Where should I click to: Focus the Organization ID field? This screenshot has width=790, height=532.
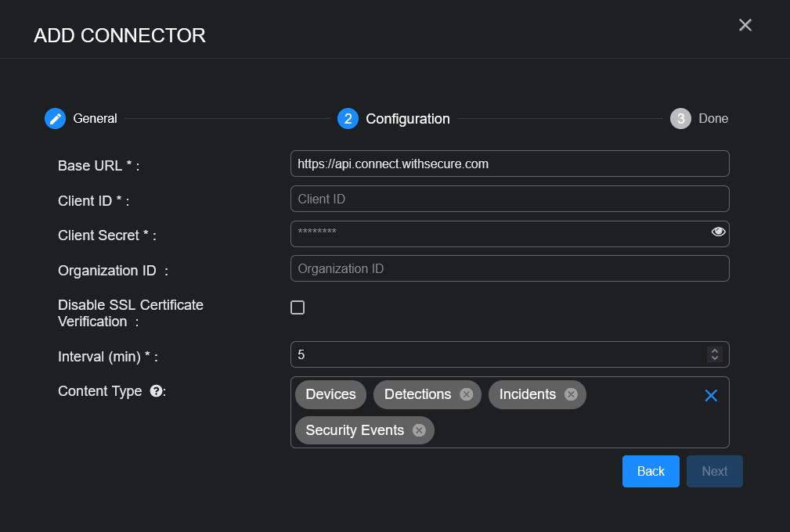(x=509, y=268)
